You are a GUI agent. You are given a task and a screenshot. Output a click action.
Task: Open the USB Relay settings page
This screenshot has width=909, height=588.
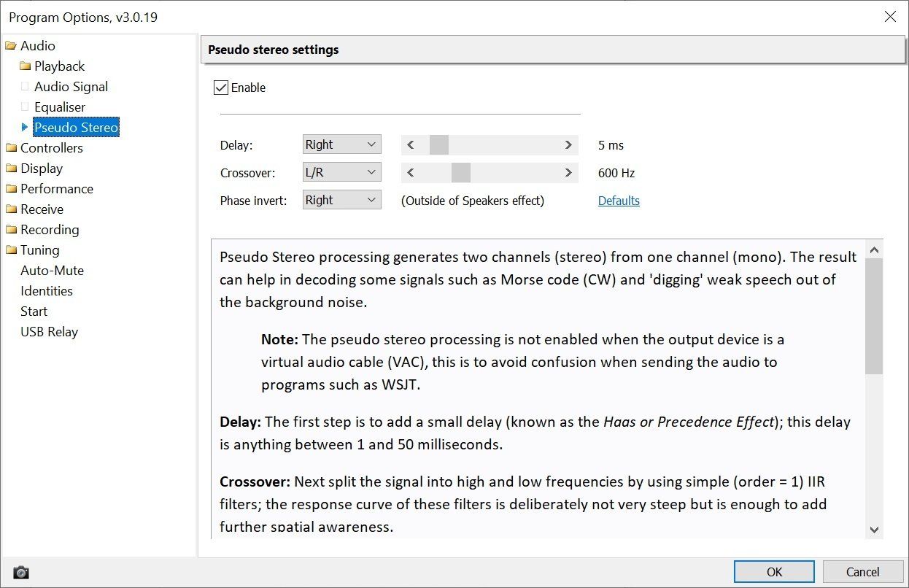(x=49, y=332)
